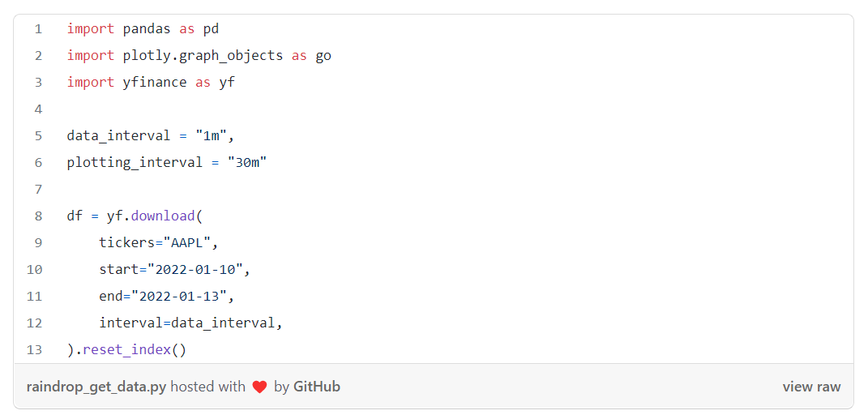Select line number 5
The width and height of the screenshot is (868, 419).
[x=38, y=136]
